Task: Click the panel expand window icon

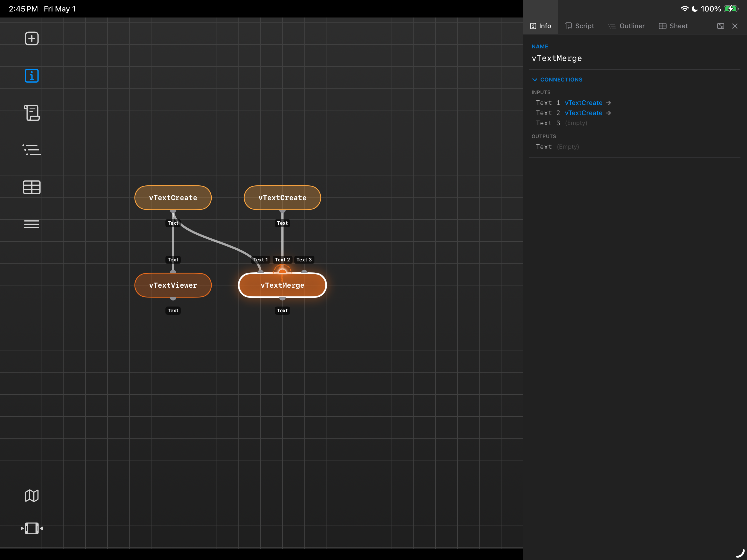Action: pyautogui.click(x=721, y=26)
